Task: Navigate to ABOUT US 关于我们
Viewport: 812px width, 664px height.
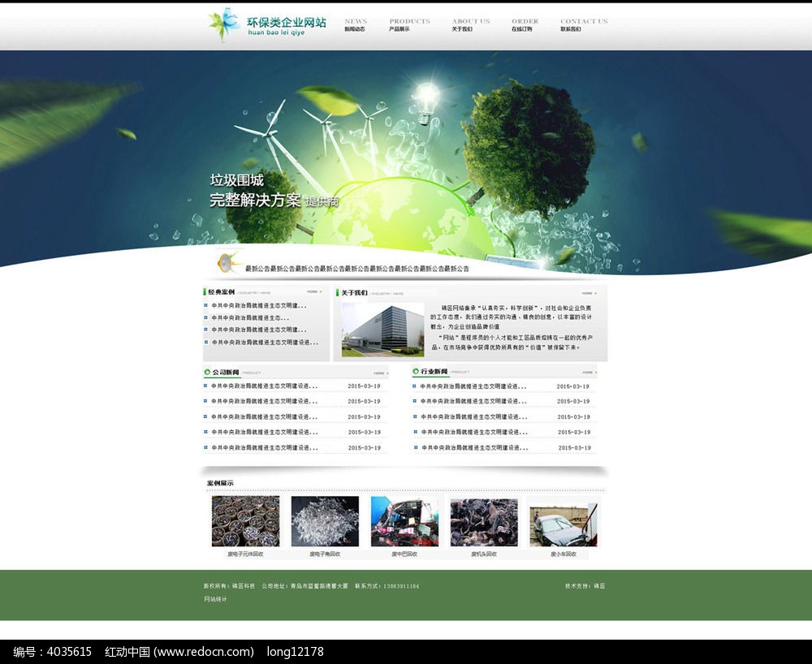Action: pyautogui.click(x=470, y=25)
